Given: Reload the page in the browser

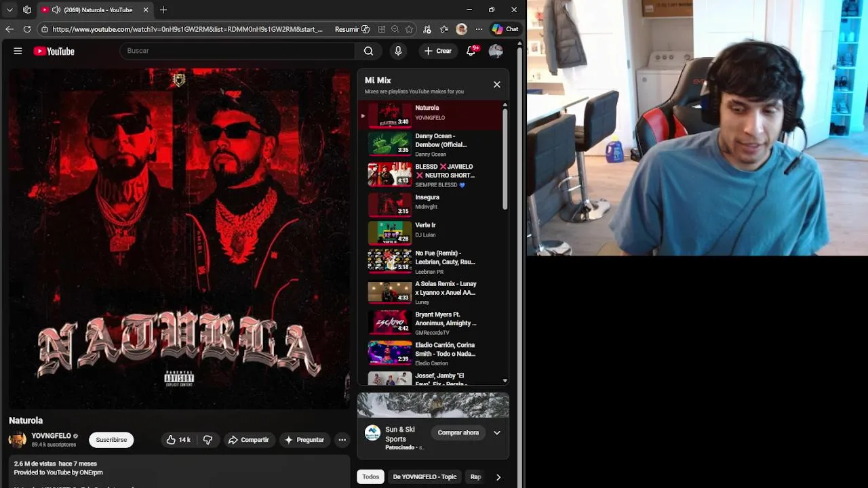Looking at the screenshot, I should click(27, 29).
